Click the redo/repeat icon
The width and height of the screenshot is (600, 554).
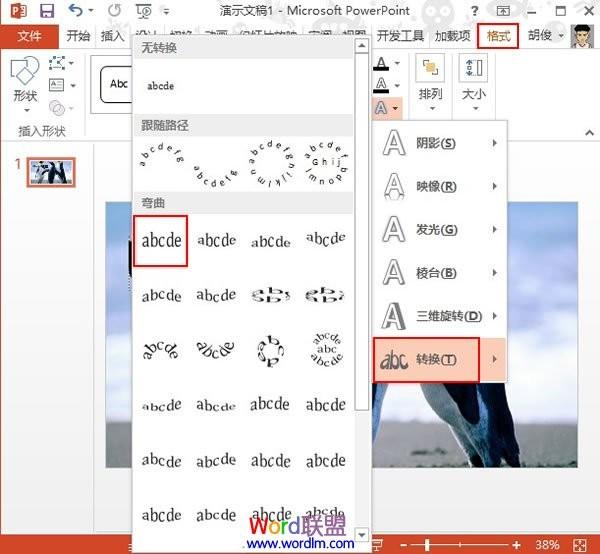click(114, 10)
